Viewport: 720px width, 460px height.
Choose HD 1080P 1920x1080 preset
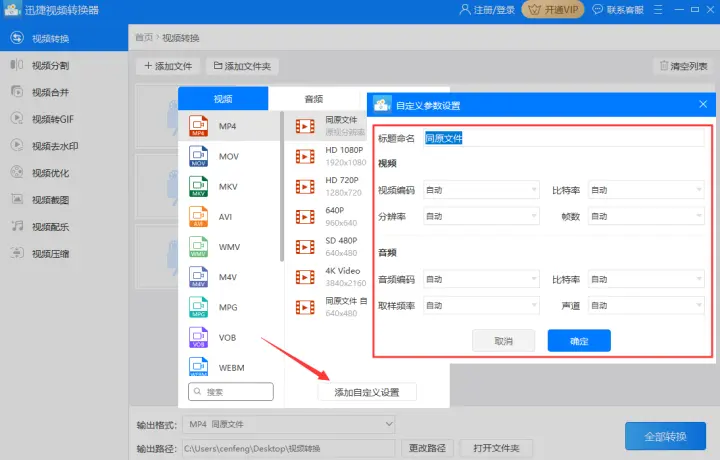pyautogui.click(x=331, y=156)
